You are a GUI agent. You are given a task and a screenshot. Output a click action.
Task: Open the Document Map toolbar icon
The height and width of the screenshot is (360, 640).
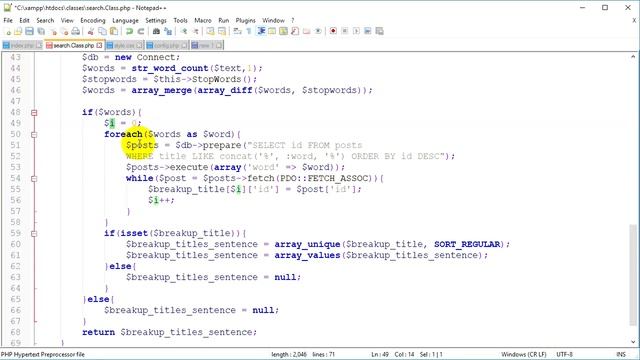click(283, 31)
